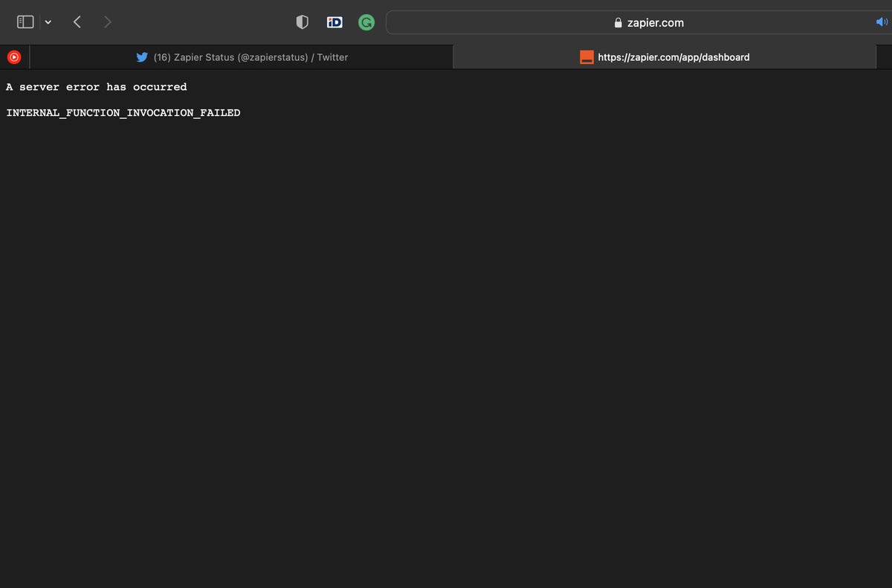Open the sidebar options chevron
Image resolution: width=892 pixels, height=588 pixels.
tap(48, 22)
